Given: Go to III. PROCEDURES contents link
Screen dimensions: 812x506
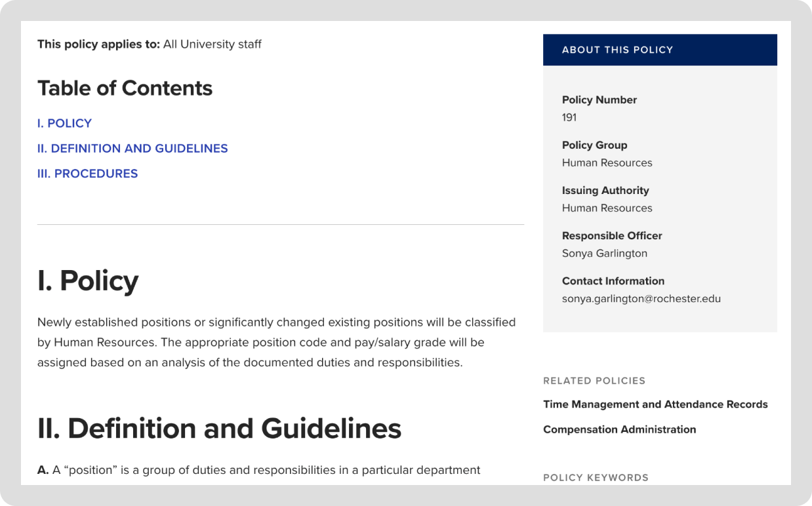Looking at the screenshot, I should [87, 174].
